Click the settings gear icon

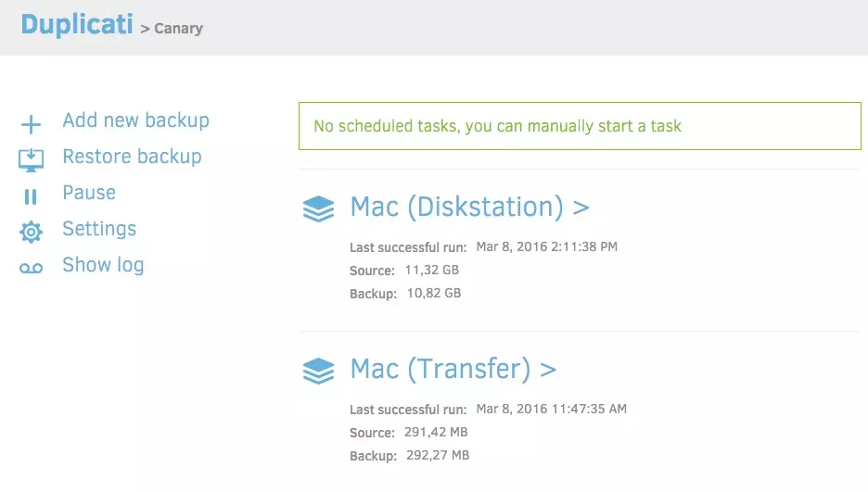[x=31, y=232]
